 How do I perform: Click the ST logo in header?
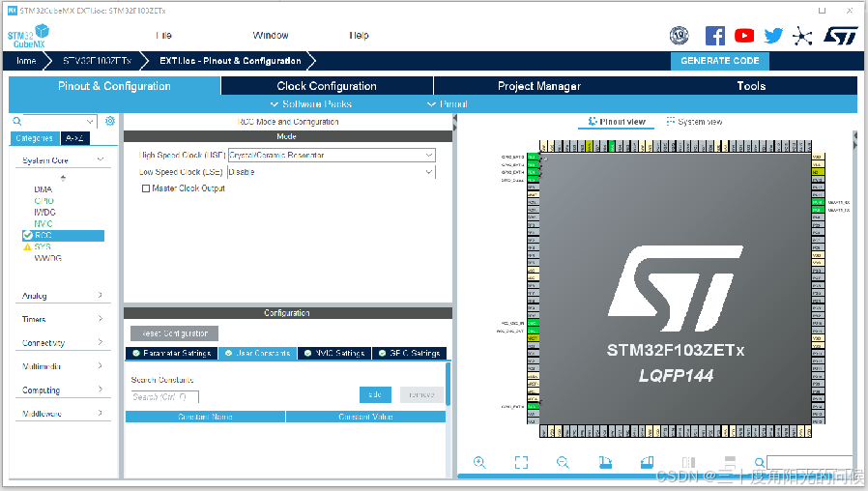(x=840, y=36)
